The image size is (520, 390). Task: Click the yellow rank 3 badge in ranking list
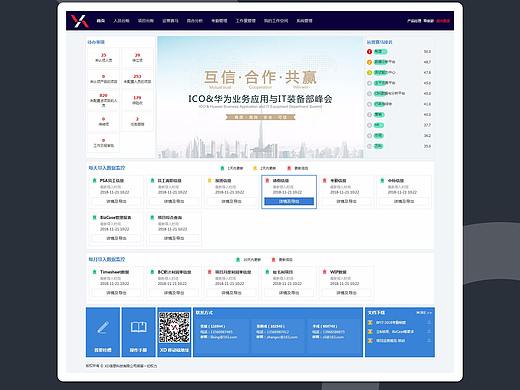(369, 73)
